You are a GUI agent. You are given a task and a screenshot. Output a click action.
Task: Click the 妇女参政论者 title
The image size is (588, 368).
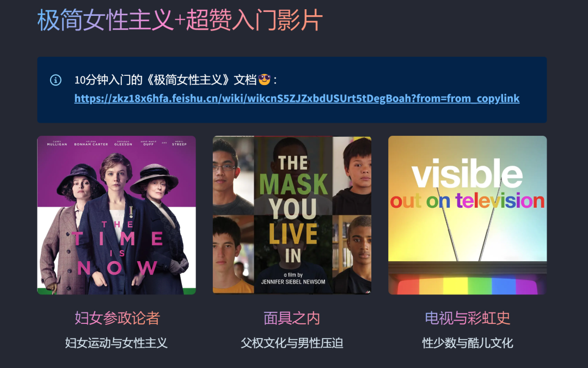117,318
